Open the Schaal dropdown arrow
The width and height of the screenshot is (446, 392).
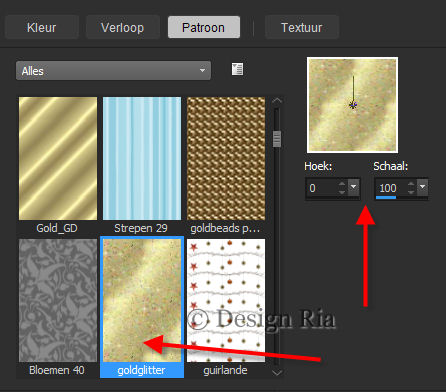click(x=423, y=187)
